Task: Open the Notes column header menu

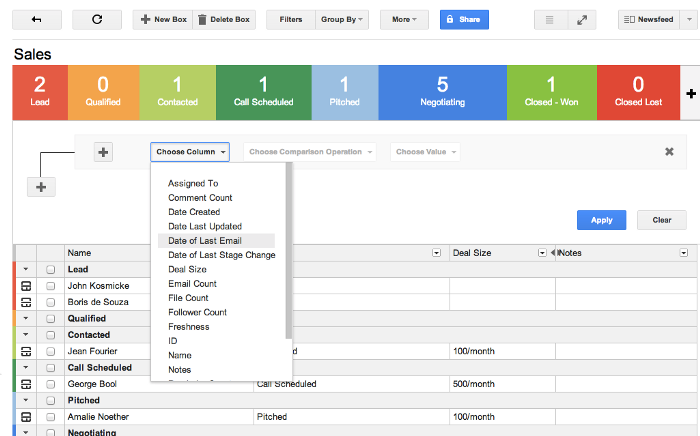Action: [x=683, y=253]
